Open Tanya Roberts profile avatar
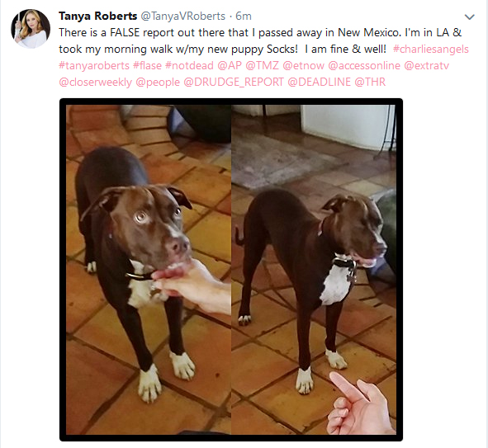This screenshot has width=488, height=448. coord(31,29)
